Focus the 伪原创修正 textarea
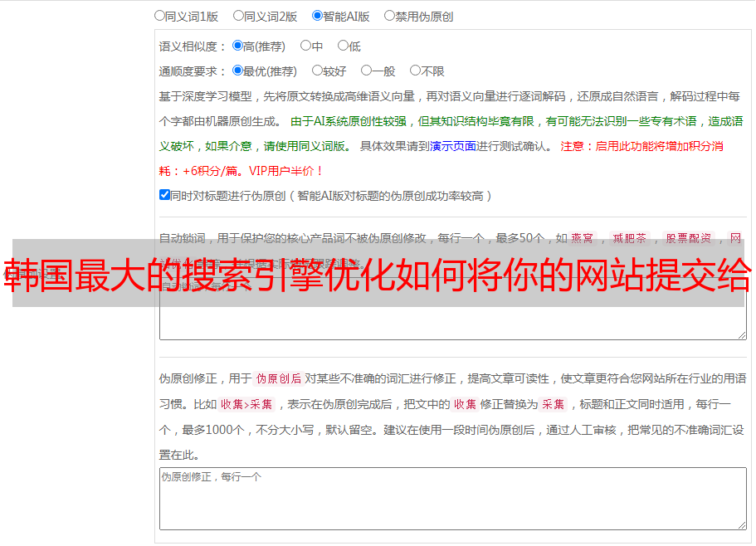This screenshot has height=546, width=756. pos(453,499)
